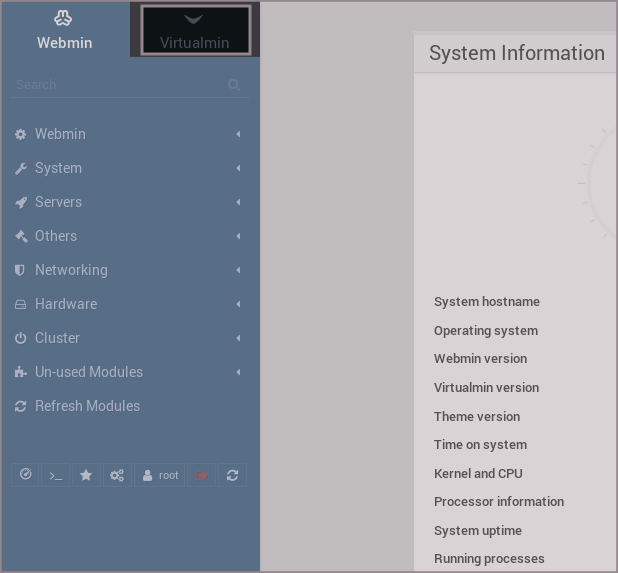Click the Time on system label
The image size is (618, 573).
click(480, 445)
